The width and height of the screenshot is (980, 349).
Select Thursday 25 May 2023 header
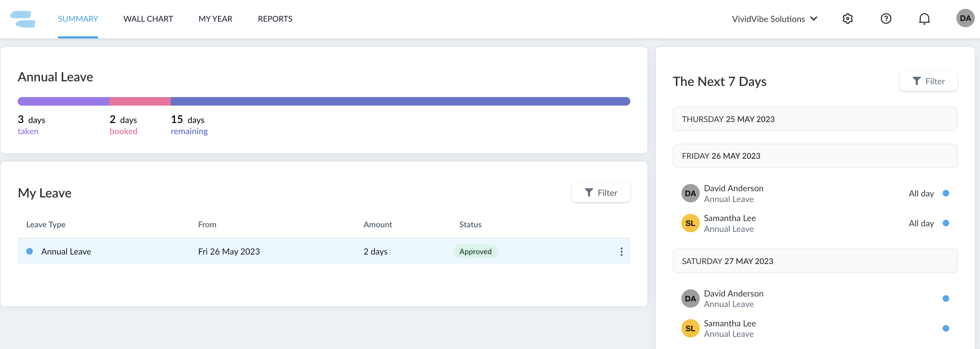(x=815, y=119)
